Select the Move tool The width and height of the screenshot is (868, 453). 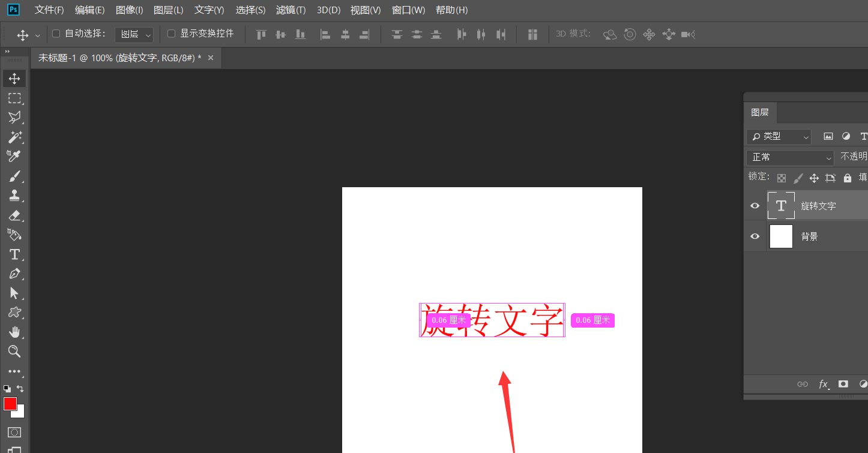pyautogui.click(x=14, y=78)
